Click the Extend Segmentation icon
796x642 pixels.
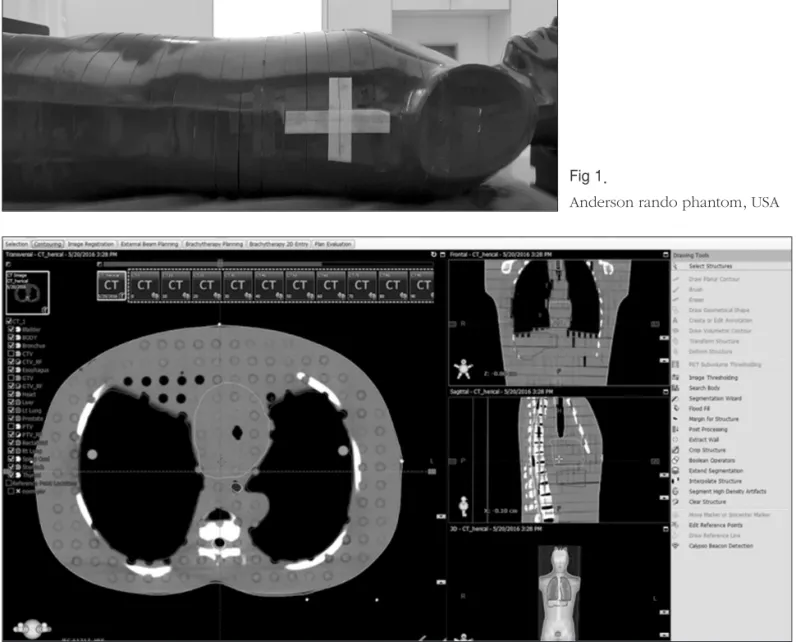[x=676, y=470]
